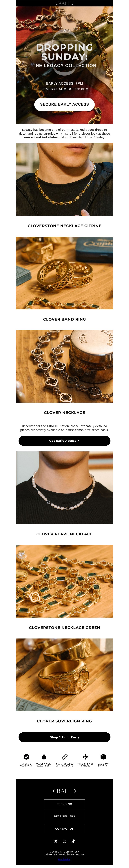Click the Shop 1 Hour Early button
Screen dimensions: 129x868
coord(64,737)
